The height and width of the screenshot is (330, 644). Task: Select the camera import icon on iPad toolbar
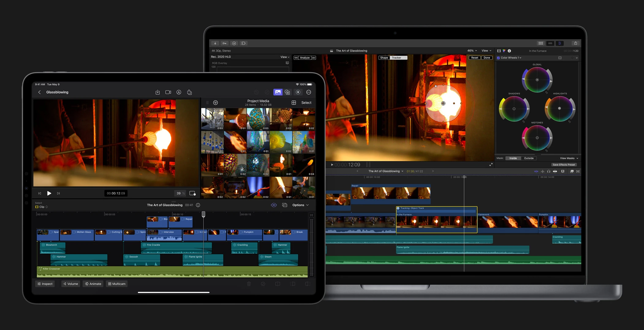(x=168, y=92)
